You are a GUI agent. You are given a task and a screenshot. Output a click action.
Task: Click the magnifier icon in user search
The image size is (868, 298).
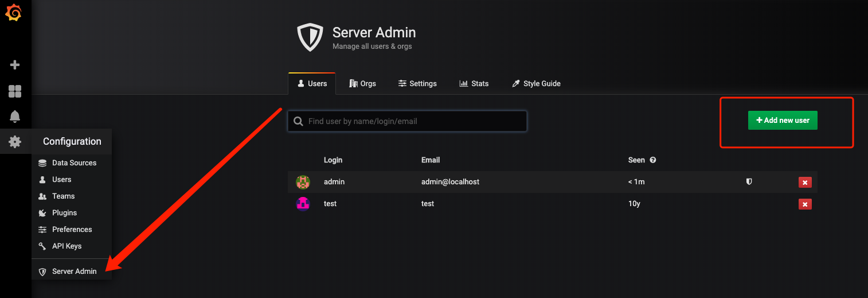click(298, 121)
